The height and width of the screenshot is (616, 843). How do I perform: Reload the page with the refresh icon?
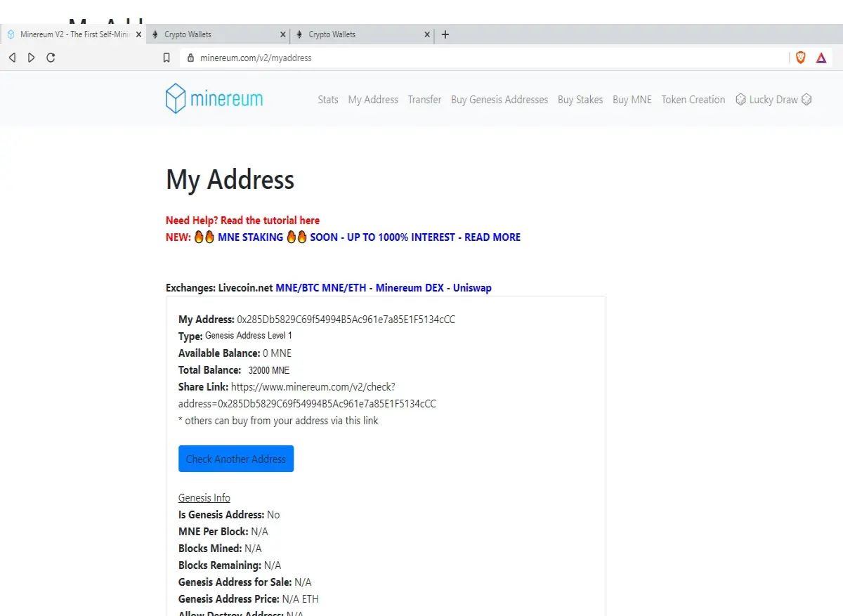pyautogui.click(x=51, y=58)
